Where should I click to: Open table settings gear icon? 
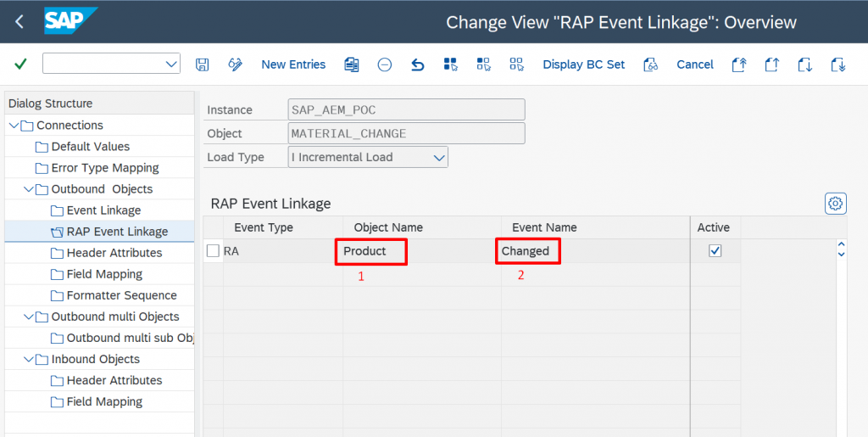click(836, 204)
